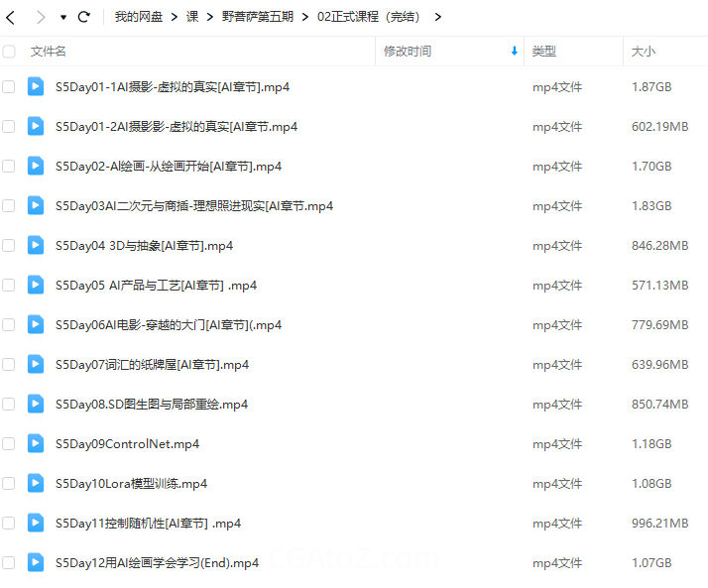Navigate to 我的网盘 root breadcrumb
708x588 pixels.
(138, 17)
